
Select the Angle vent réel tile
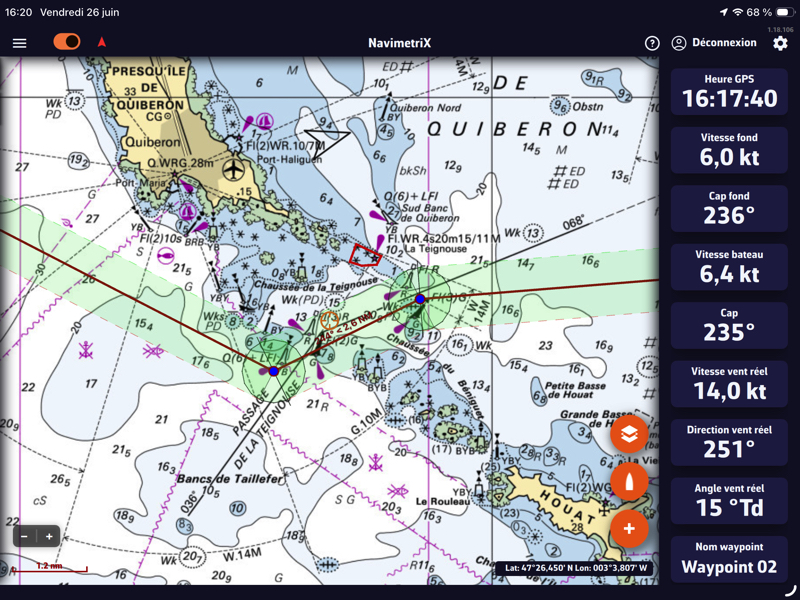click(x=729, y=501)
